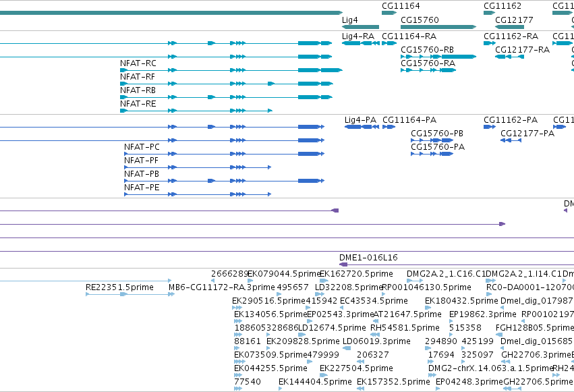Image resolution: width=574 pixels, height=392 pixels.
Task: Open the MB6-CG11172-RA.3prime label
Action: (x=221, y=287)
